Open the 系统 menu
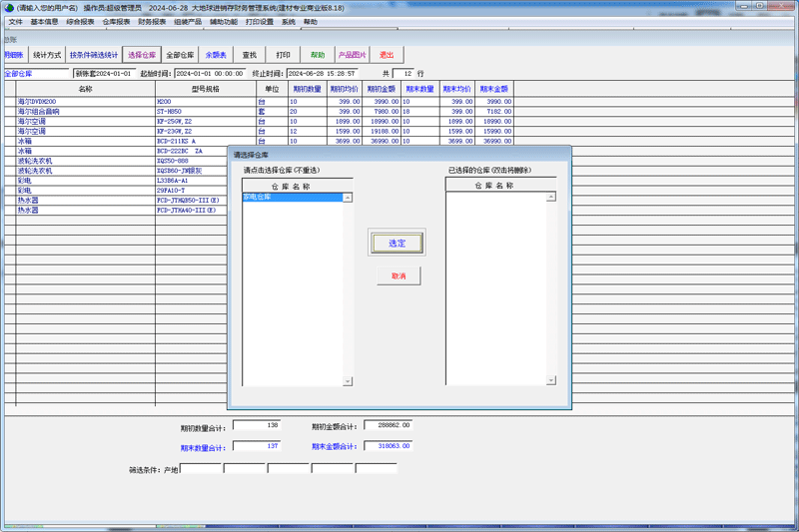Image resolution: width=799 pixels, height=532 pixels. coord(289,22)
